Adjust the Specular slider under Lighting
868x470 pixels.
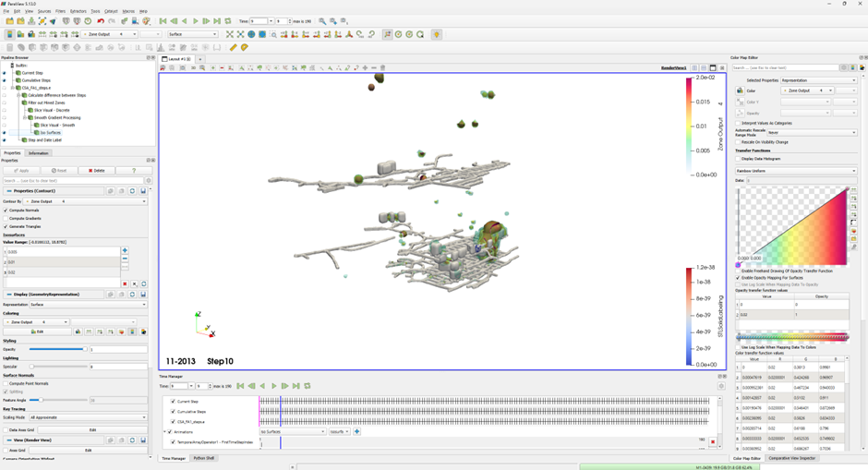tap(57, 367)
